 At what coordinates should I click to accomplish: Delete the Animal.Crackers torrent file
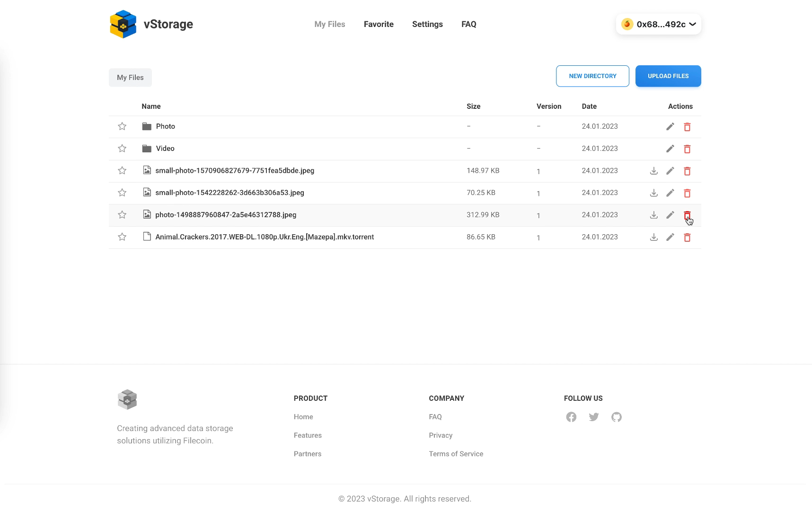pos(687,238)
